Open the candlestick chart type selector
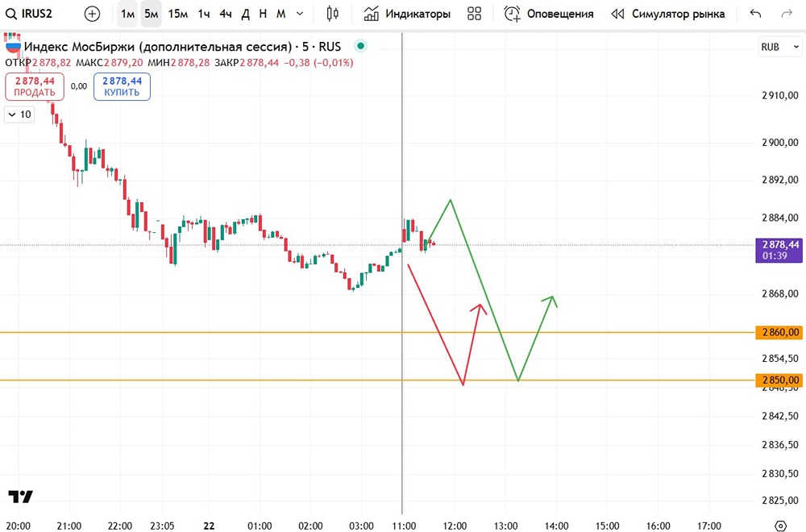The image size is (806, 532). [x=333, y=14]
